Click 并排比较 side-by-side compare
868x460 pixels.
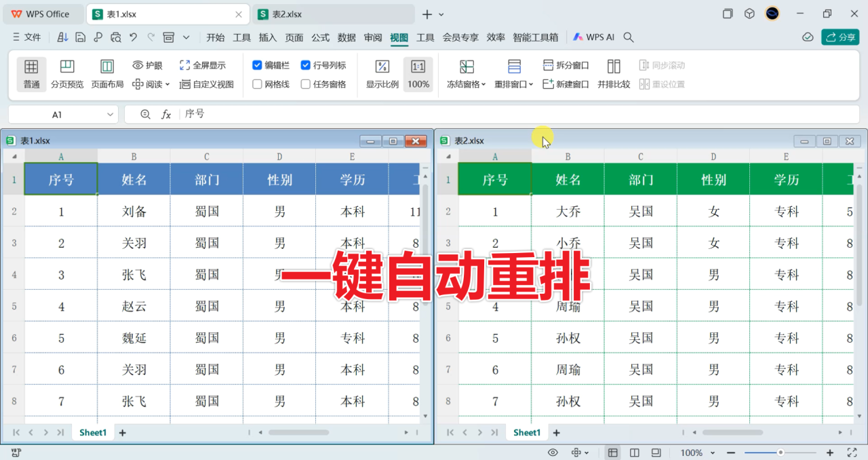tap(614, 74)
